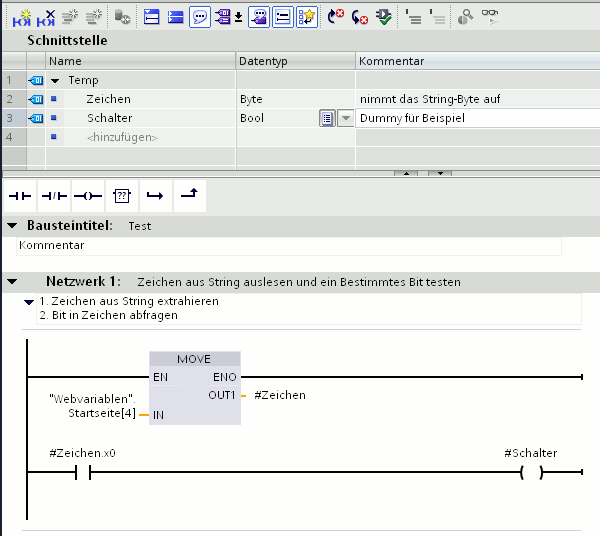
Task: Collapse interface pane with up arrow
Action: [406, 173]
